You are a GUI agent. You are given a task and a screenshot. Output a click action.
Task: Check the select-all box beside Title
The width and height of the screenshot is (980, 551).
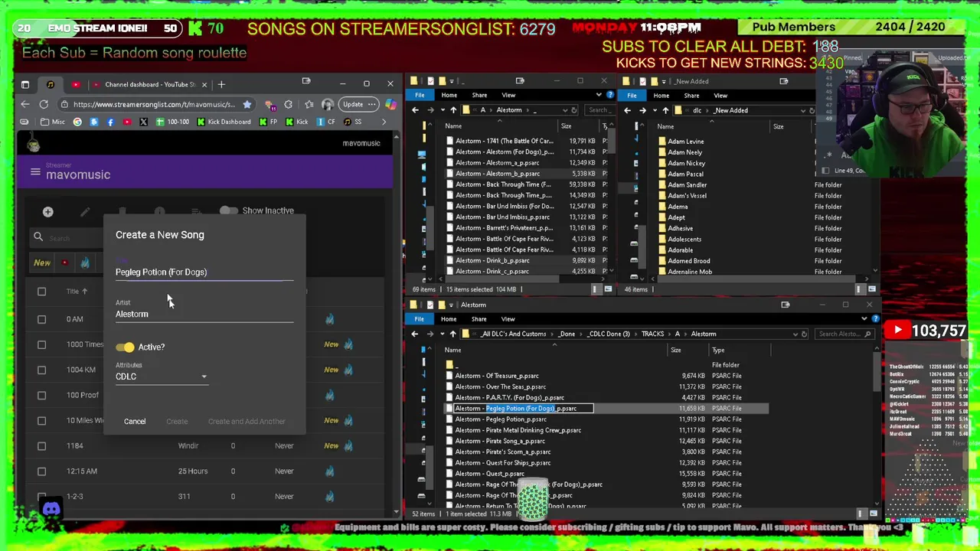coord(41,292)
